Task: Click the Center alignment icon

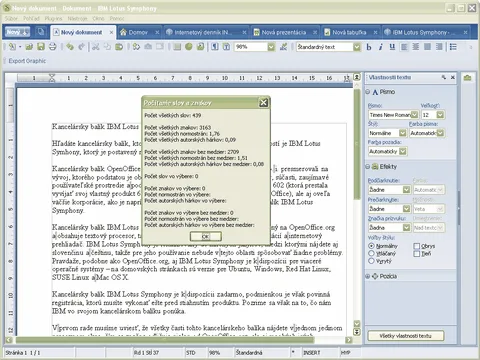Action: pyautogui.click(x=416, y=47)
